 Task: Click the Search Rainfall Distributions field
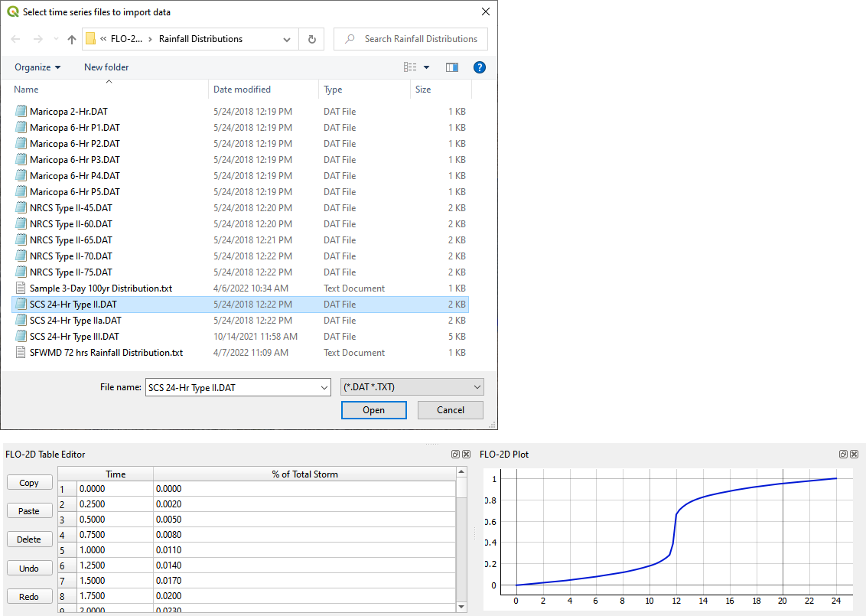420,39
